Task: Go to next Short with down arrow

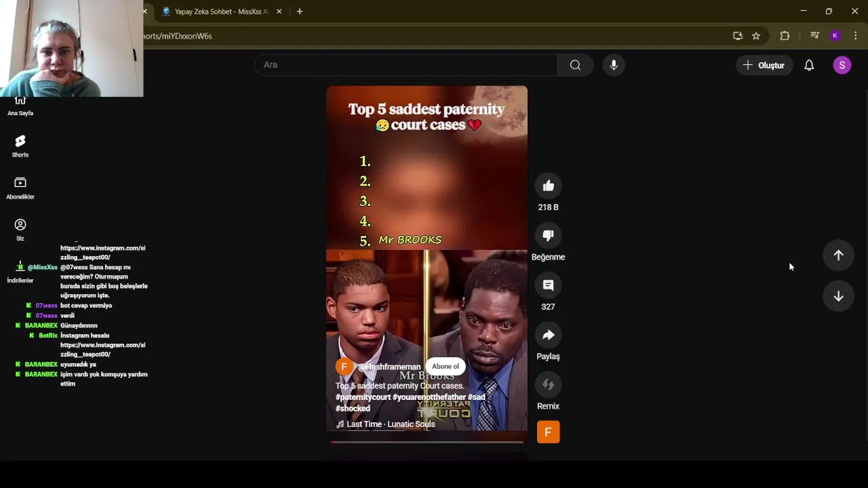Action: point(838,296)
